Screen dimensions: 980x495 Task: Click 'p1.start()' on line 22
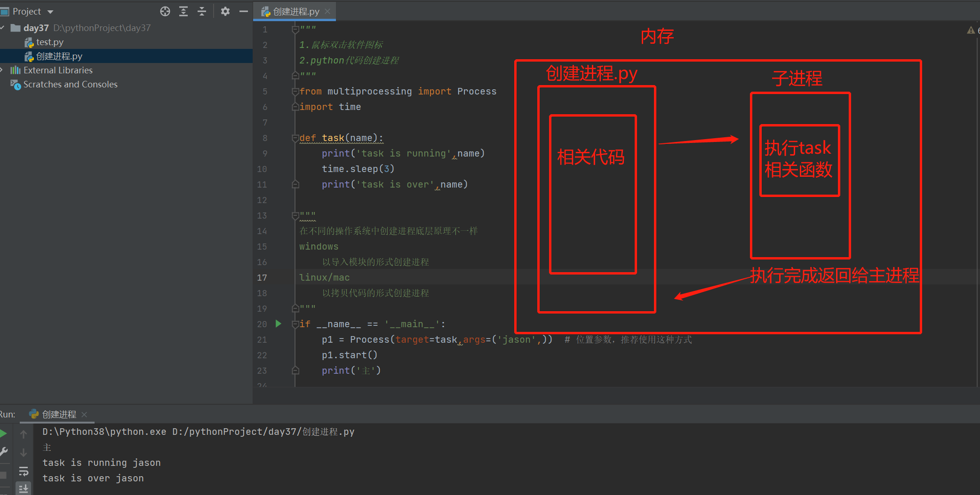350,355
